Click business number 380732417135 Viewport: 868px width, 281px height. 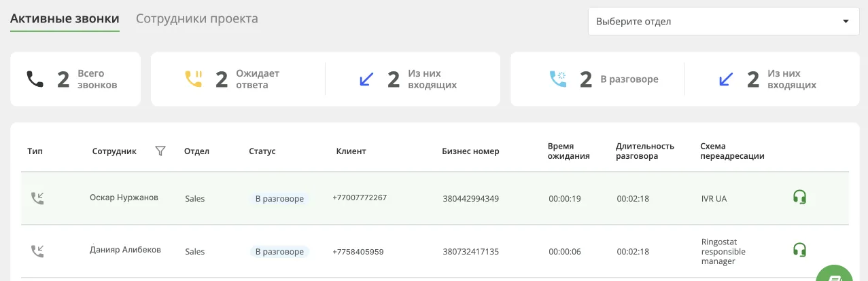click(470, 252)
